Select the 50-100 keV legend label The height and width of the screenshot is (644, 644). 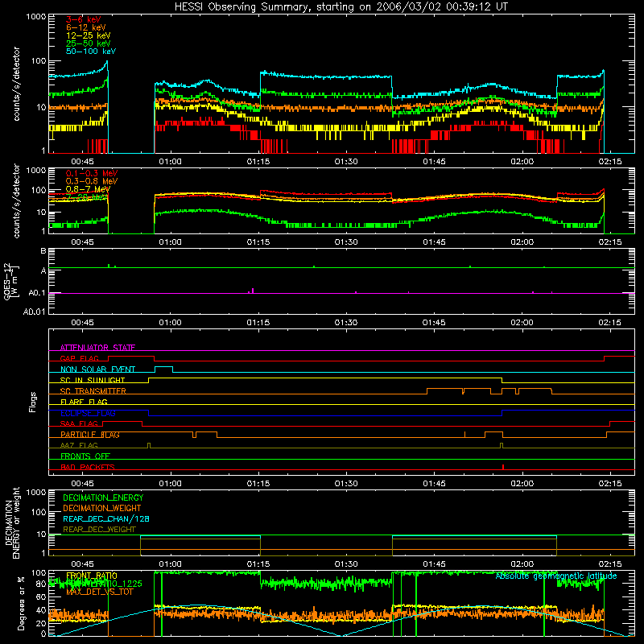pos(91,51)
